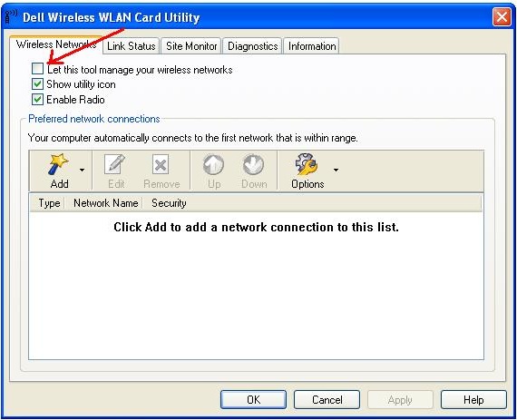517x420 pixels.
Task: Click the Cancel button
Action: [x=327, y=399]
